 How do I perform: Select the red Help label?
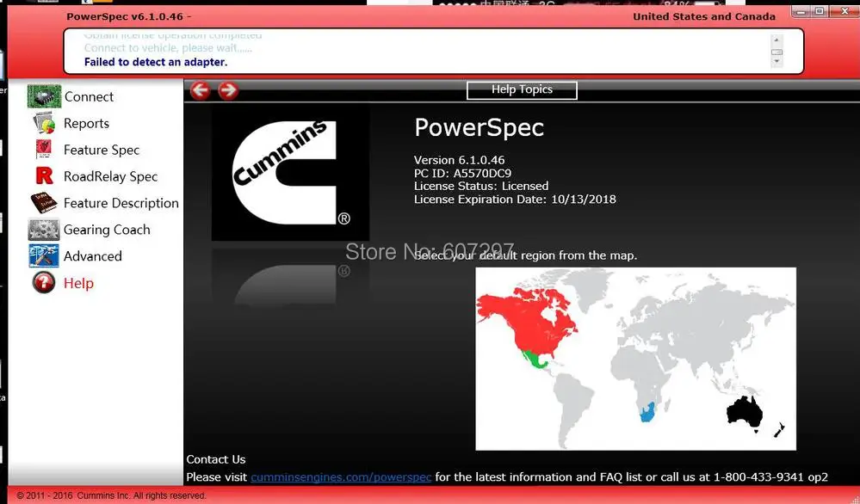click(78, 283)
